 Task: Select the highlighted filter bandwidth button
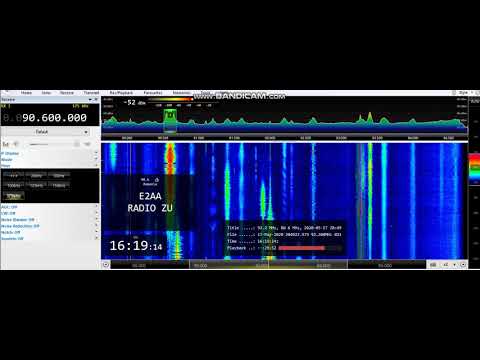pyautogui.click(x=14, y=196)
